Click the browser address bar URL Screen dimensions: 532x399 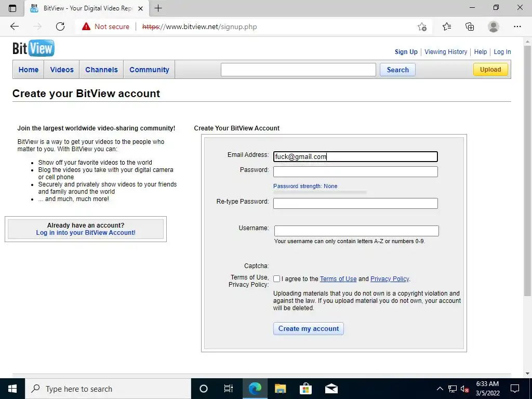pos(199,26)
